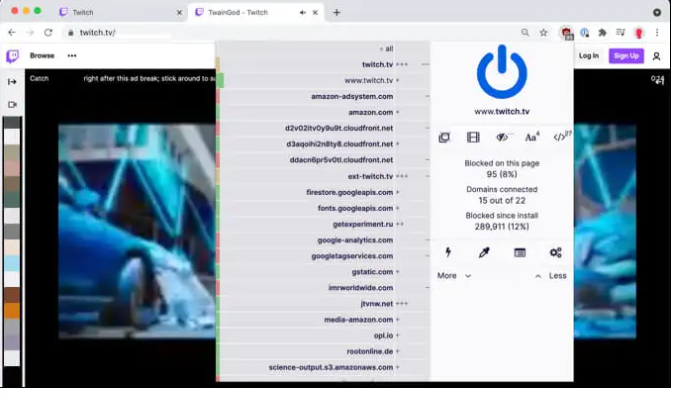Click the chrome profile circle in tab strip
Screen dimensions: 673x399
(x=657, y=12)
